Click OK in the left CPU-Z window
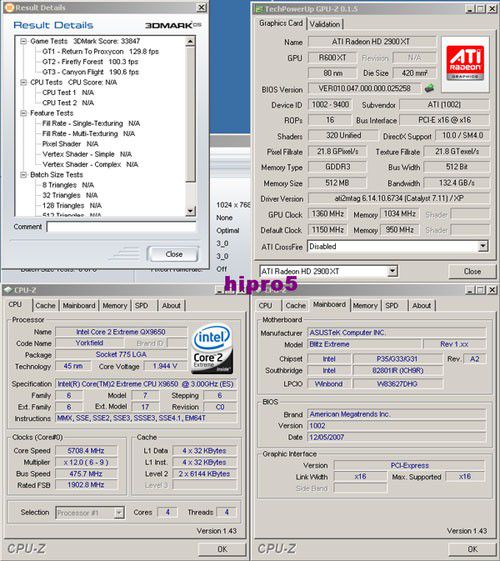This screenshot has height=561, width=500. click(222, 549)
